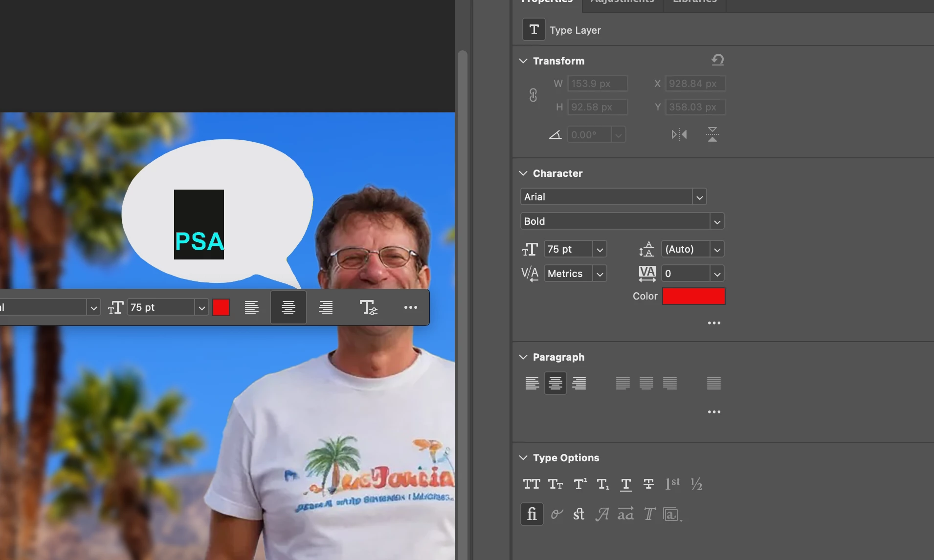Toggle Swash option
The height and width of the screenshot is (560, 934).
point(602,514)
